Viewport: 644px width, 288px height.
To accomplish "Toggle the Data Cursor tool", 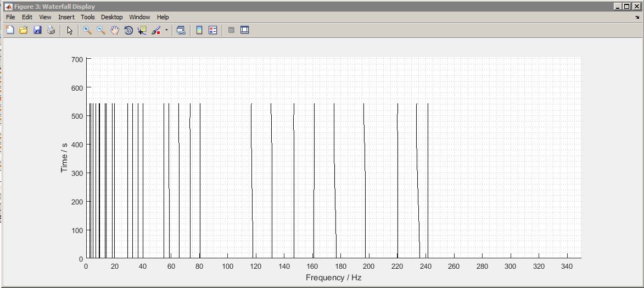I will (x=142, y=30).
